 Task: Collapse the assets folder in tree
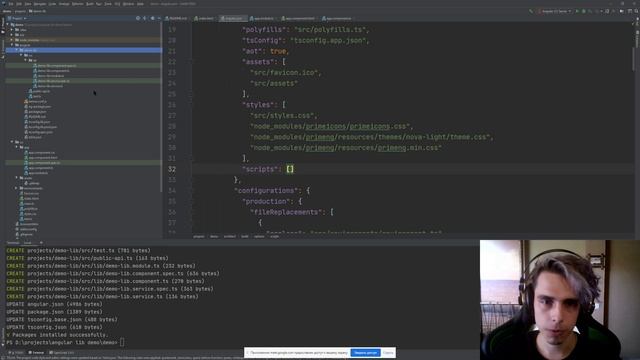16,178
